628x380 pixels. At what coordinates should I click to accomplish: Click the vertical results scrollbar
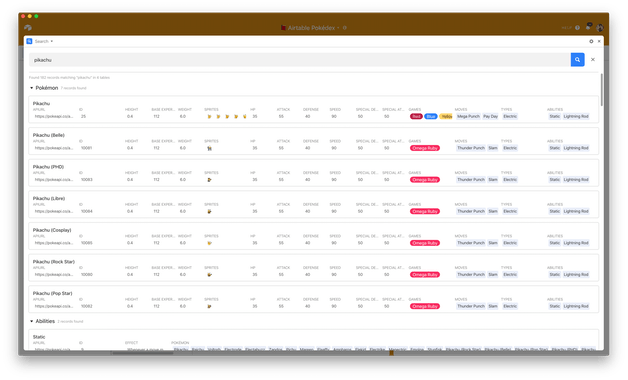(602, 90)
